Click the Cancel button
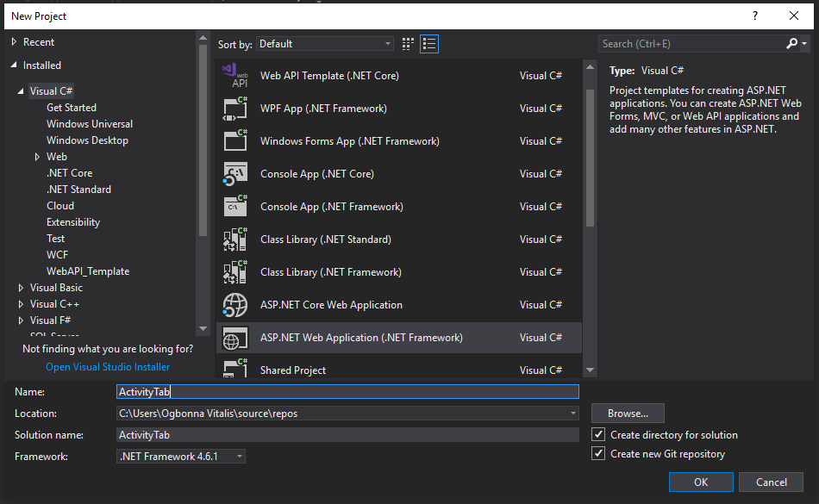 (771, 482)
